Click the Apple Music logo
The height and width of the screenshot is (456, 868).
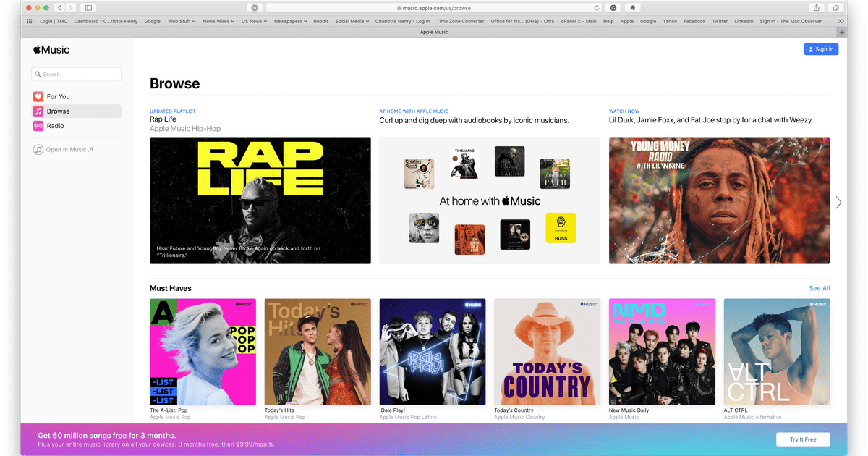[51, 50]
